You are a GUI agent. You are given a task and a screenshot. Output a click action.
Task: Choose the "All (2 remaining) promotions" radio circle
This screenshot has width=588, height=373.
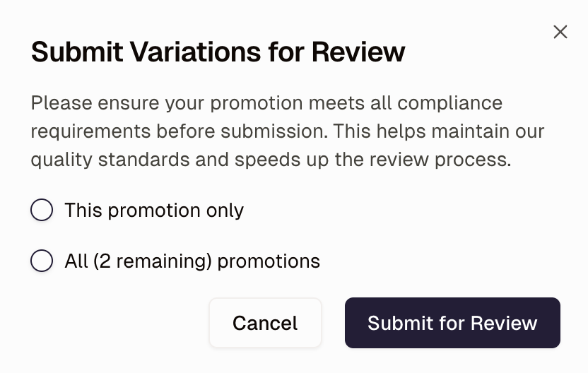coord(42,261)
